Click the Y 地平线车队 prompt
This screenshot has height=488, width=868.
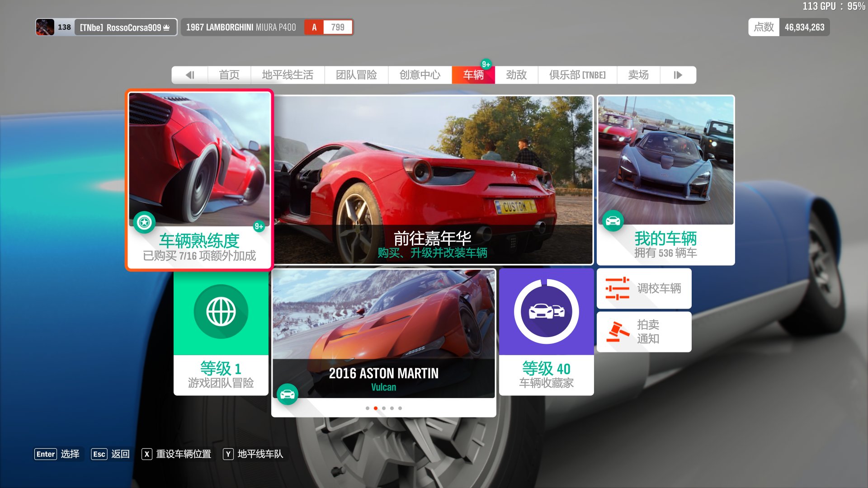pos(253,454)
